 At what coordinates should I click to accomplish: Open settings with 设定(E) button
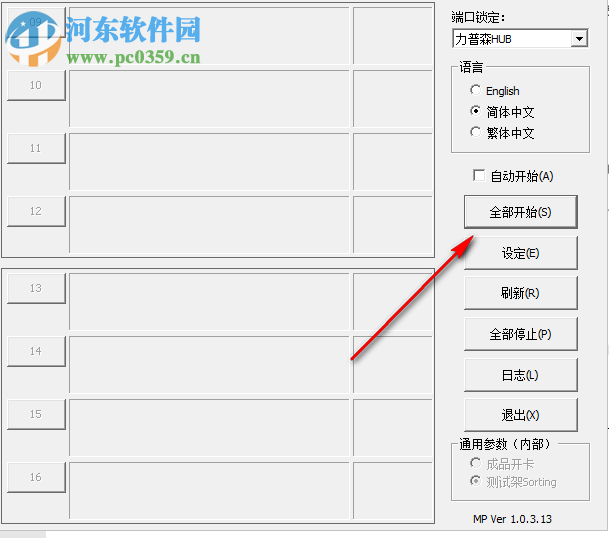pos(520,253)
